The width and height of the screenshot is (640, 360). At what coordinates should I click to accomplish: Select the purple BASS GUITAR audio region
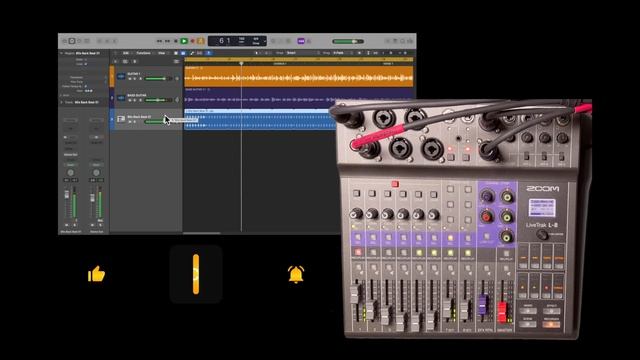click(298, 98)
